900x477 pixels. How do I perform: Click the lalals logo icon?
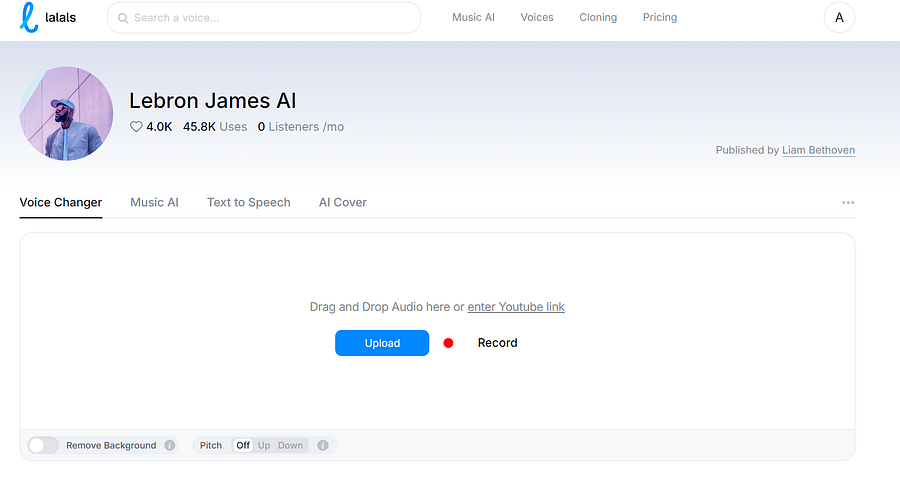coord(29,17)
